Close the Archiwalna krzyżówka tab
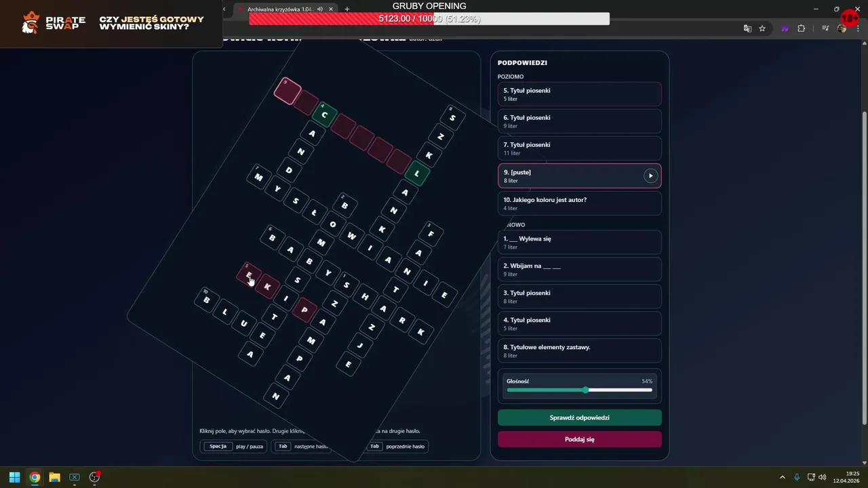 click(x=331, y=9)
